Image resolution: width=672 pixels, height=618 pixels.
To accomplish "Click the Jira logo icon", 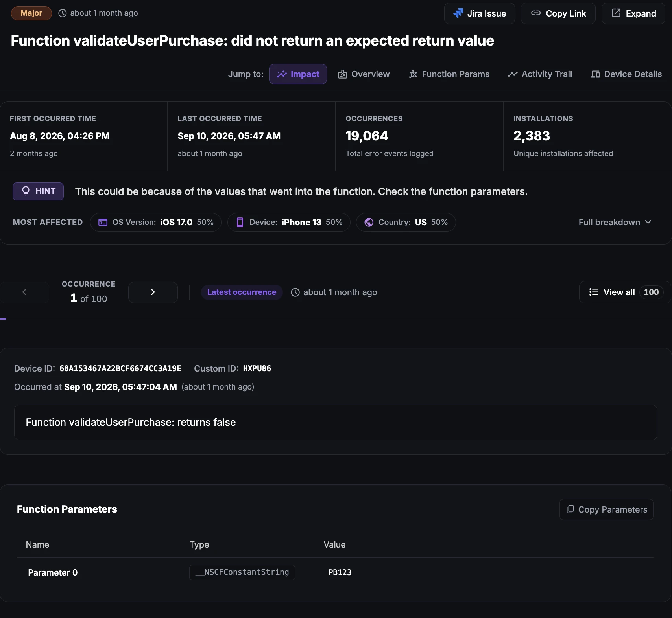I will [458, 13].
